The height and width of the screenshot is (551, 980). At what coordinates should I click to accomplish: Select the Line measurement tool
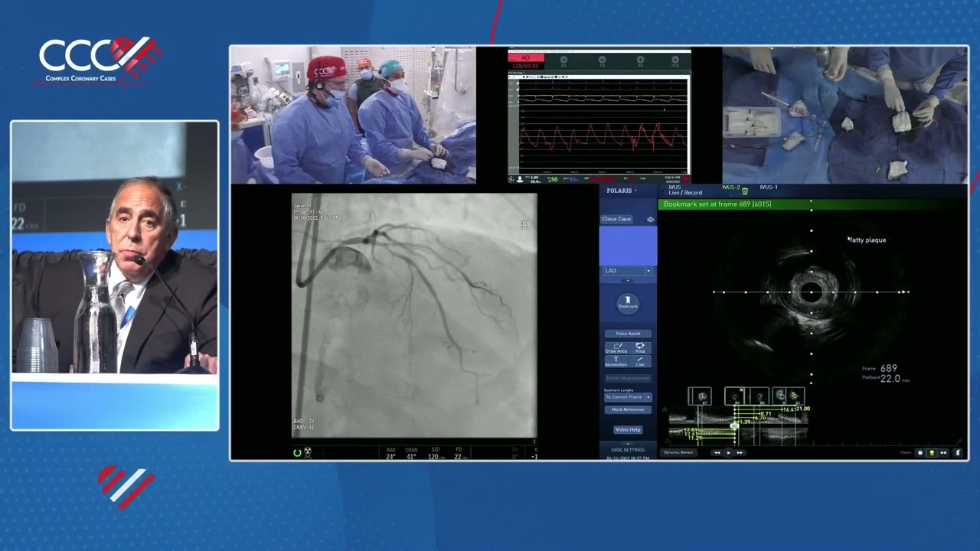(x=640, y=361)
